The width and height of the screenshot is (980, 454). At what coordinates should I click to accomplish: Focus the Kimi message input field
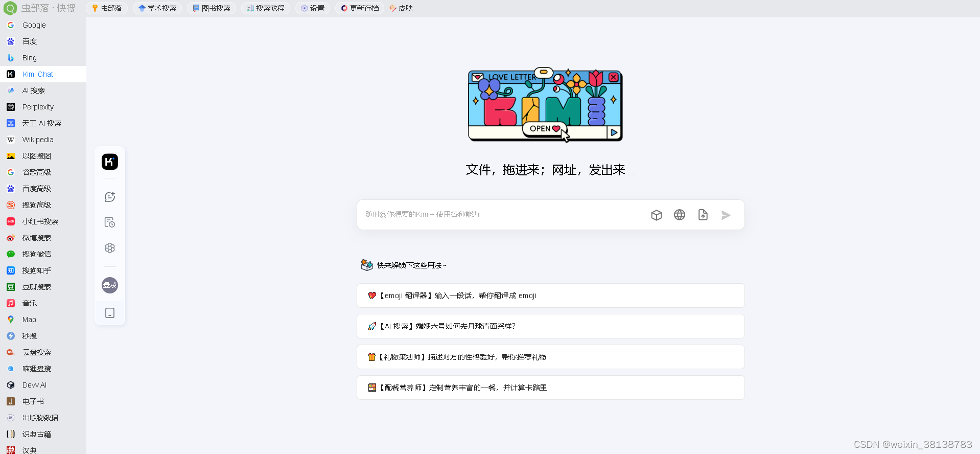pos(503,215)
